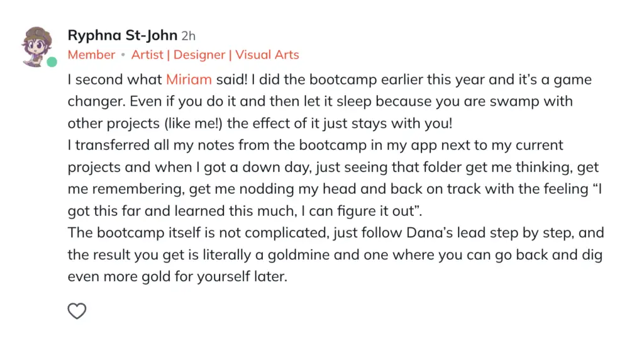Image resolution: width=644 pixels, height=338 pixels.
Task: Click the last line ending 'yourself later.'
Action: (x=177, y=277)
